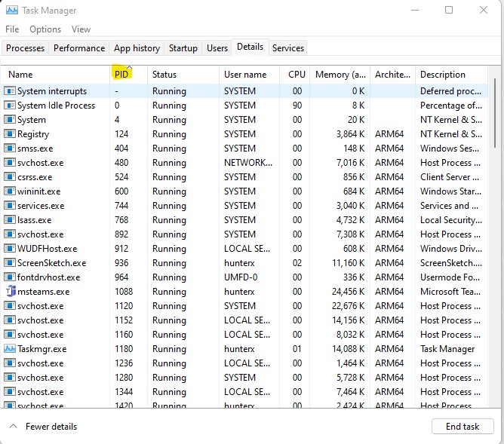The width and height of the screenshot is (504, 444).
Task: Open the Options menu
Action: (45, 29)
